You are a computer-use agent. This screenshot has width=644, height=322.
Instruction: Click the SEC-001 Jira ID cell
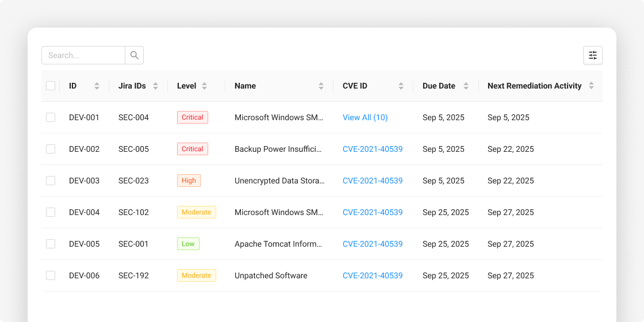point(133,244)
